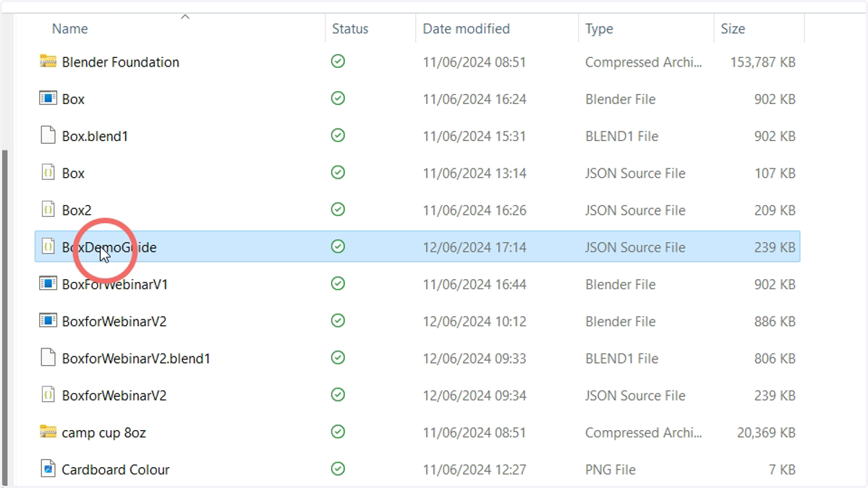The width and height of the screenshot is (868, 488).
Task: Sort files by the Size column header
Action: coord(733,29)
